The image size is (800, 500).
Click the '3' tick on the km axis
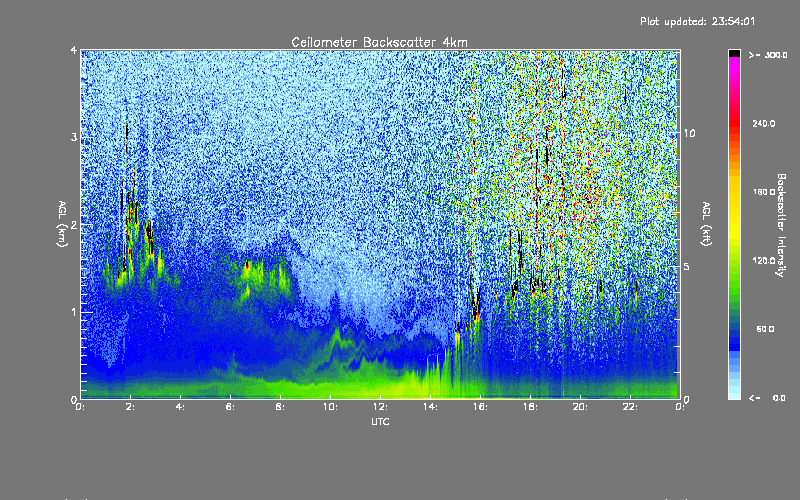point(74,137)
